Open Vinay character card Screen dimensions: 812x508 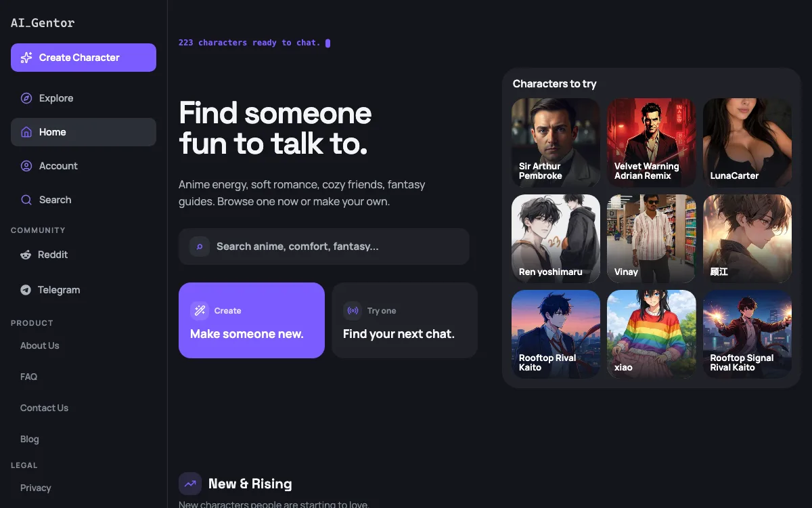tap(652, 239)
